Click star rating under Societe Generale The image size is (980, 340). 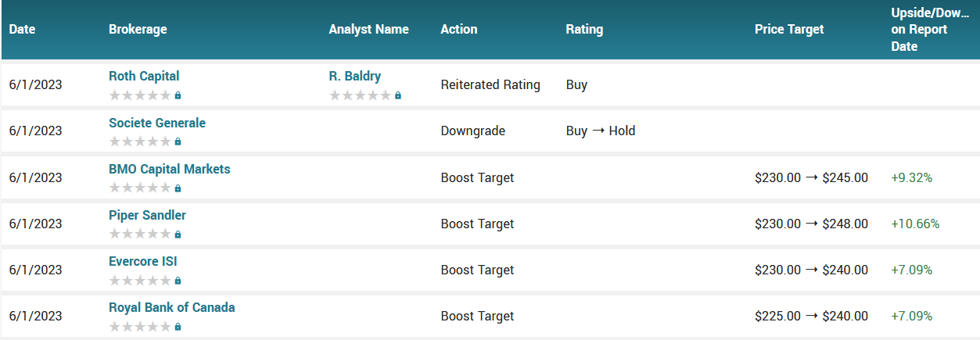pos(140,141)
